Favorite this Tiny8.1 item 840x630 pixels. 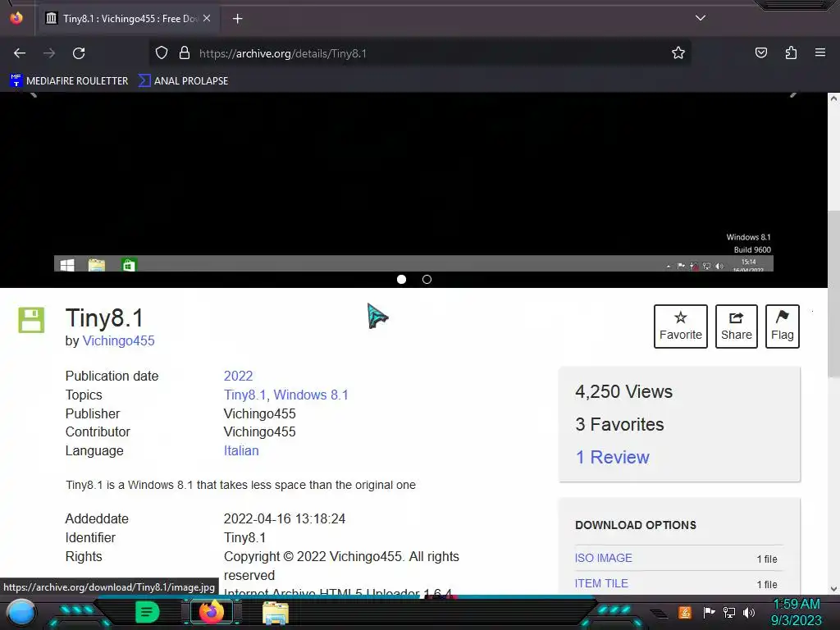coord(680,326)
